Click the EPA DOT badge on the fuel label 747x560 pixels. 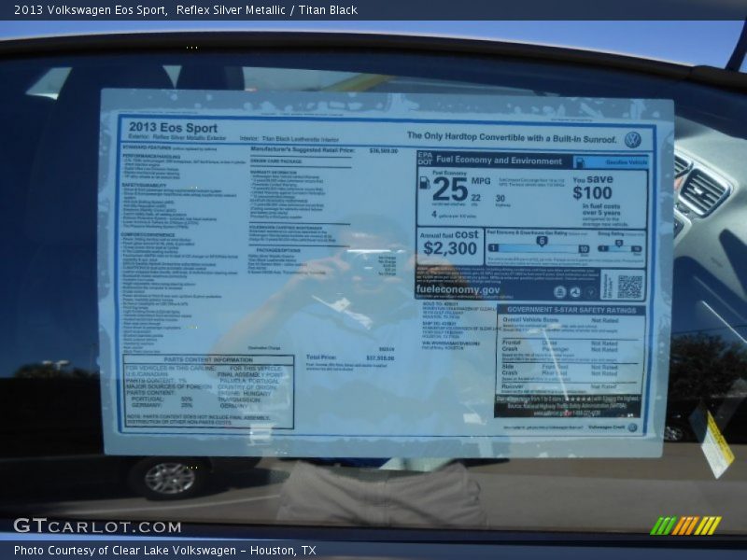pos(425,159)
